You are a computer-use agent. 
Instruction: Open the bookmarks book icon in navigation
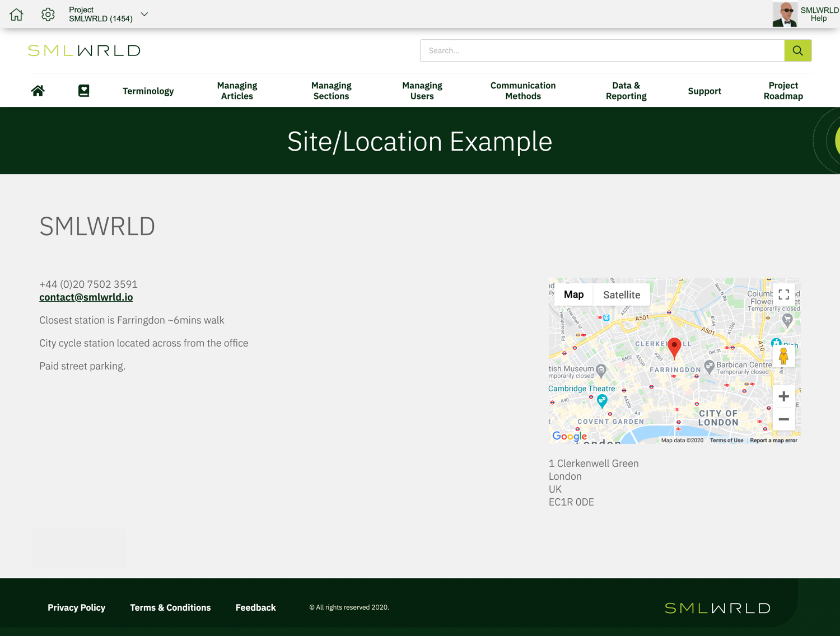83,91
